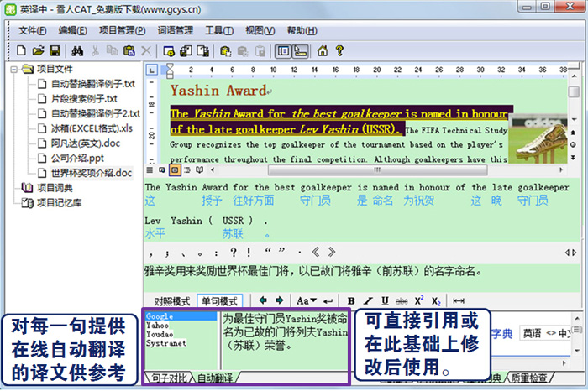Click the tab marker on horizontal ruler
This screenshot has width=588, height=391.
[x=151, y=69]
